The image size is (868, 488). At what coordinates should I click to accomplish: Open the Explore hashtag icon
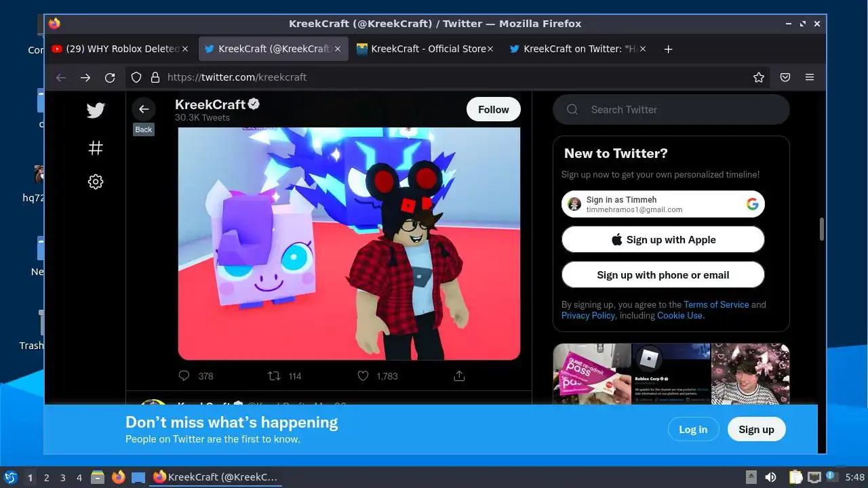(x=96, y=147)
